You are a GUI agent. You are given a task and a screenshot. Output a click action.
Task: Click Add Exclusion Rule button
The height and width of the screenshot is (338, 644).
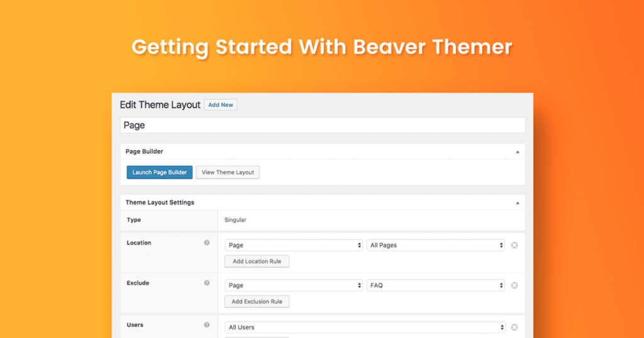tap(257, 302)
